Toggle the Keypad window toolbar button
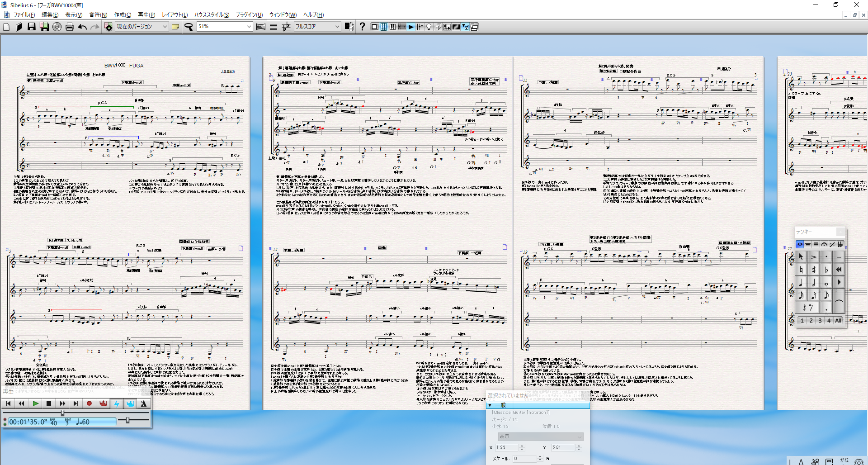 click(384, 27)
